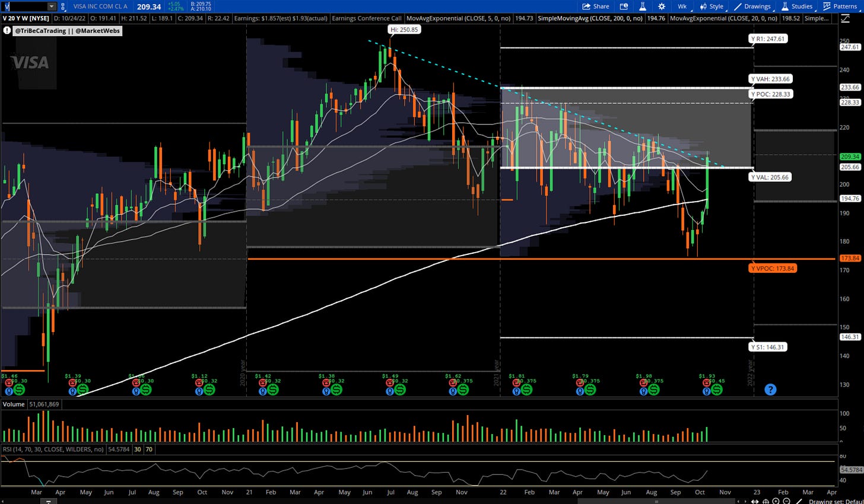Click the dividend dollar icon under $1.79 earnings
The height and width of the screenshot is (504, 864).
pos(590,390)
